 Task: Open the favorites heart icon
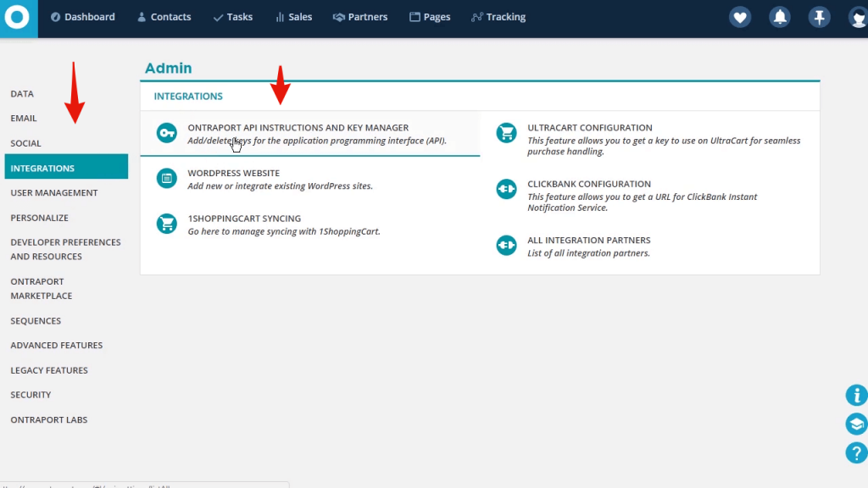pos(740,17)
